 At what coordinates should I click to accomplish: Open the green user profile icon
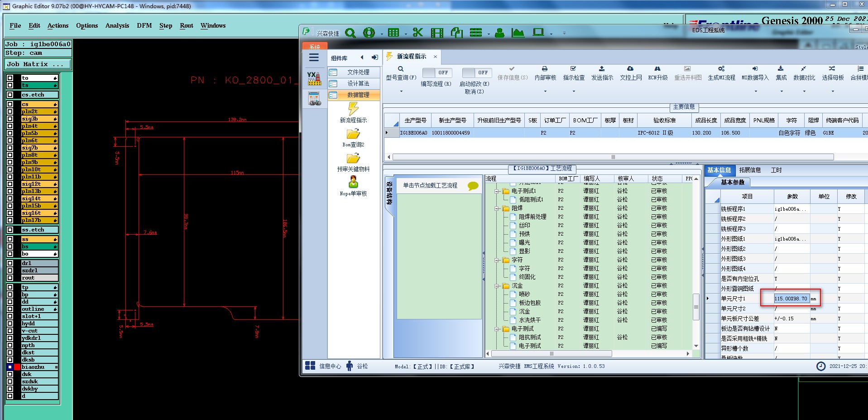pos(499,33)
